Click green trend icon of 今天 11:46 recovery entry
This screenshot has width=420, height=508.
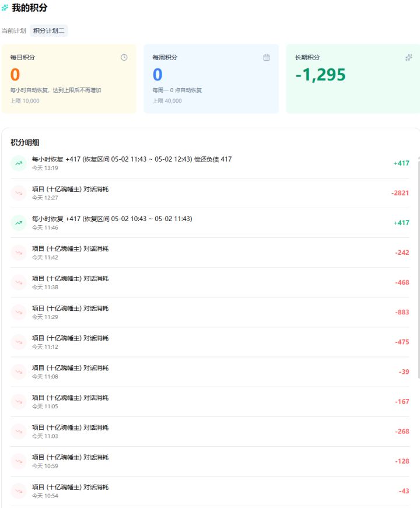19,223
